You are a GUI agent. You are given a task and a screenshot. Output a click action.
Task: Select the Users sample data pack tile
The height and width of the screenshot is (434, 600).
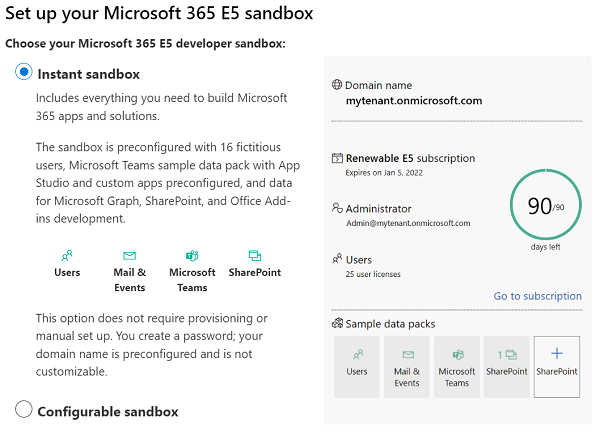pyautogui.click(x=357, y=366)
